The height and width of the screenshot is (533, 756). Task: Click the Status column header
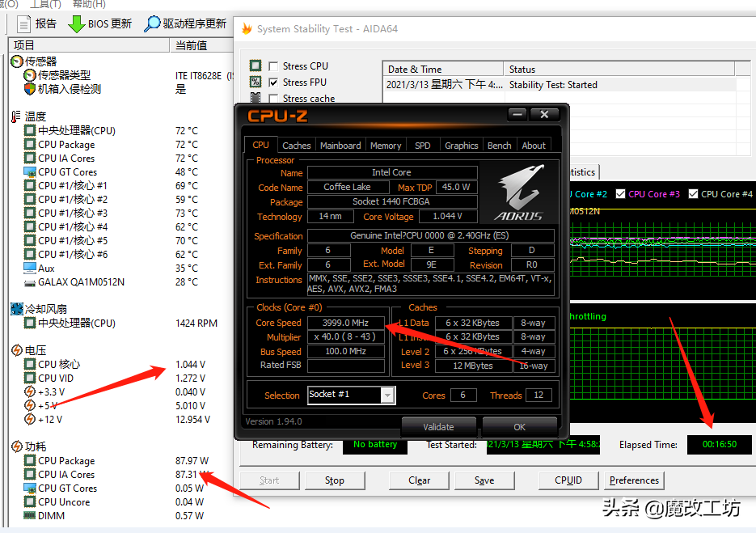pos(619,69)
